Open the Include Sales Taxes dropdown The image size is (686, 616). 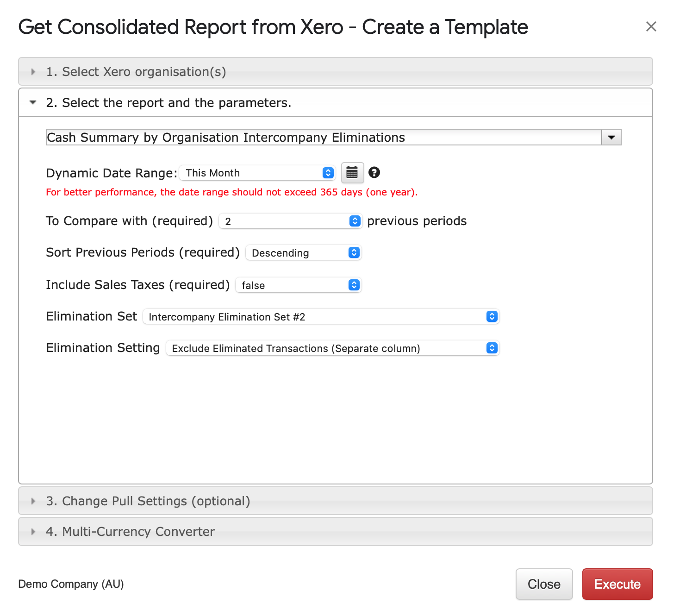[x=298, y=285]
